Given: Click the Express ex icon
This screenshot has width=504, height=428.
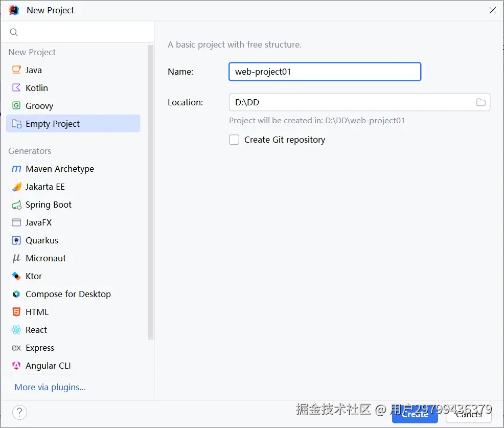Looking at the screenshot, I should coord(16,348).
